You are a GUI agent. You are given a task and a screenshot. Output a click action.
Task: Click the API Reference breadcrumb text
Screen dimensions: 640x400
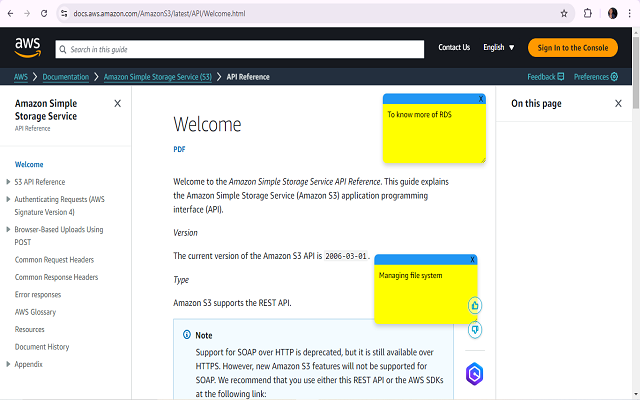click(x=248, y=77)
